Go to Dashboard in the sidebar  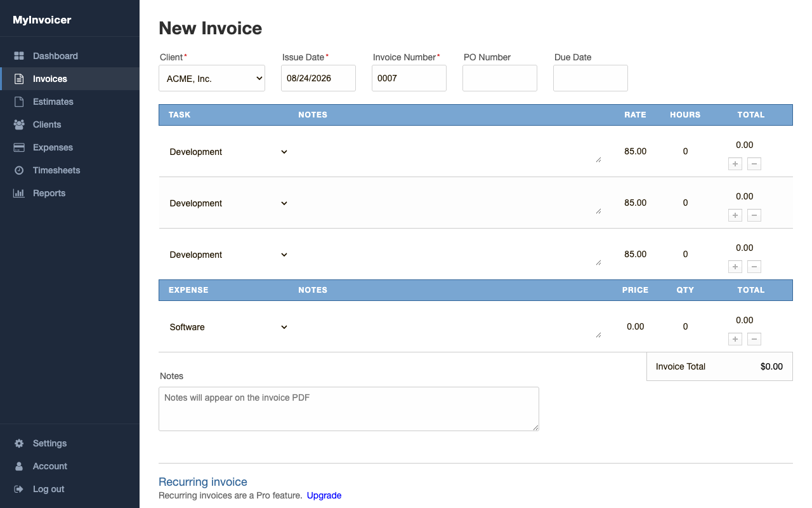coord(55,56)
